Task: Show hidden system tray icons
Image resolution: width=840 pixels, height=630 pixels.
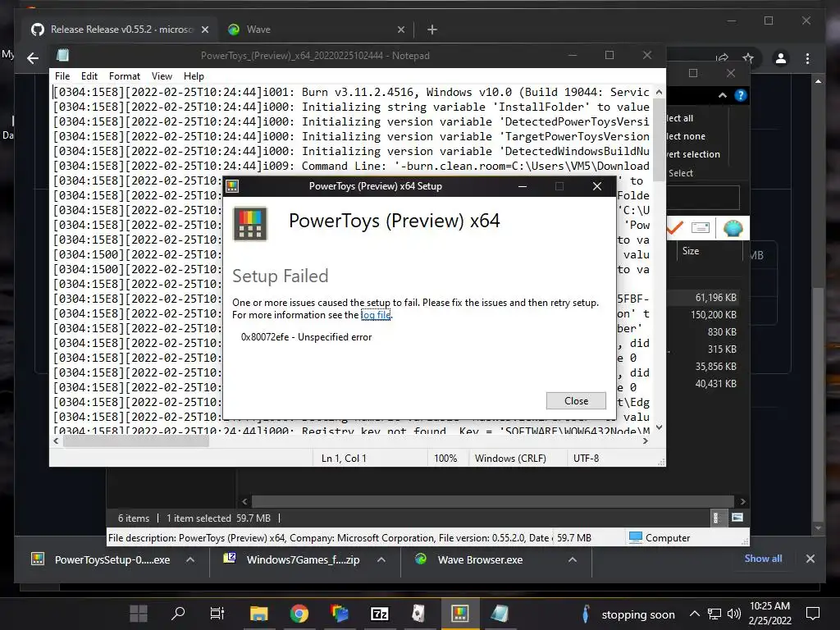Action: [694, 614]
